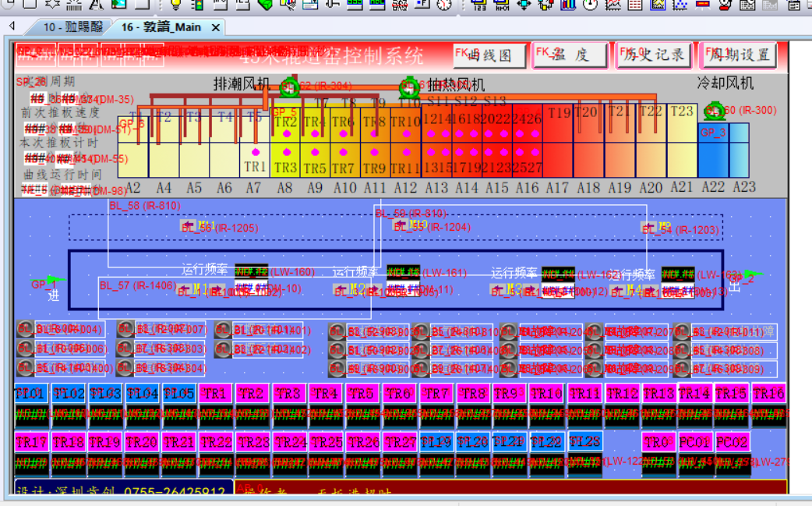Select the magenta TR1 label block
The image size is (812, 506).
point(214,394)
